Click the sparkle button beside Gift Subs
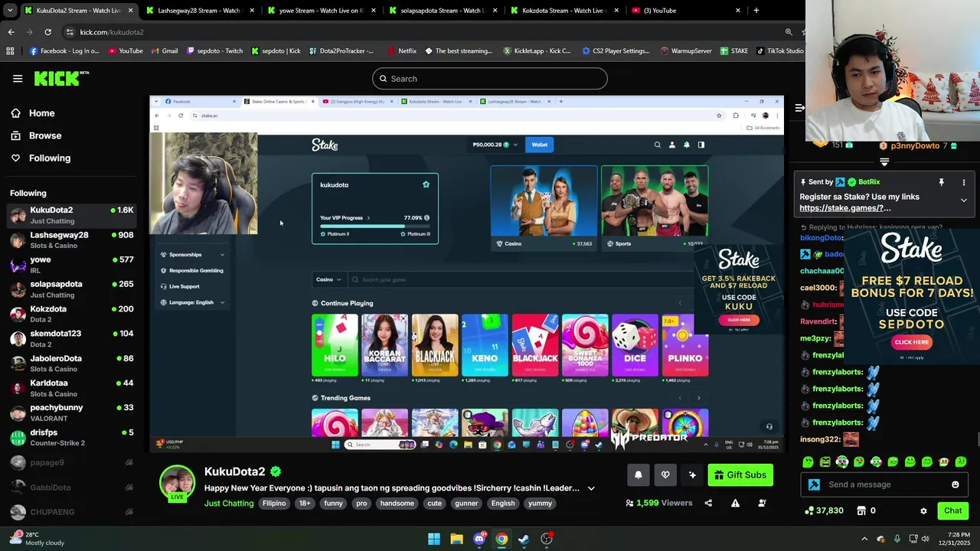The height and width of the screenshot is (551, 980). [x=692, y=475]
